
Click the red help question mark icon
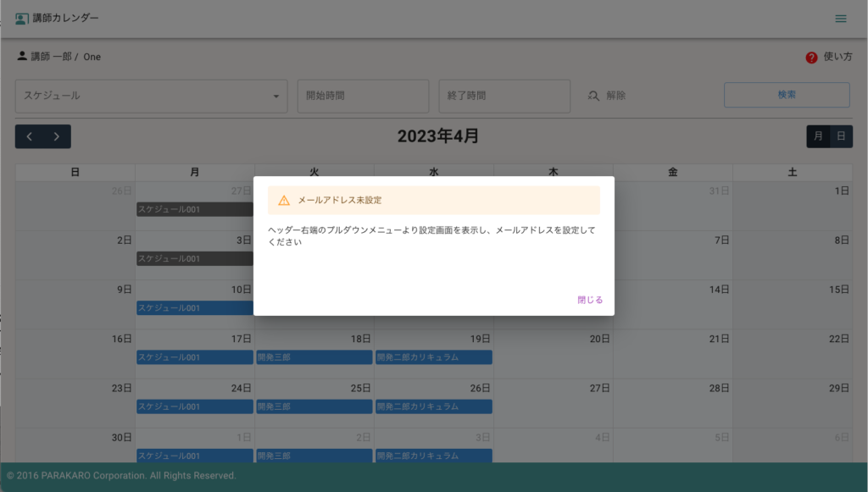pos(811,58)
